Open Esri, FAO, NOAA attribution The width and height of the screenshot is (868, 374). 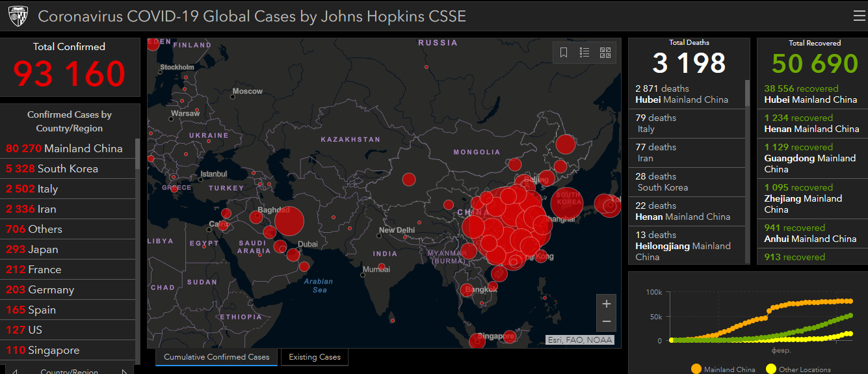pyautogui.click(x=579, y=340)
